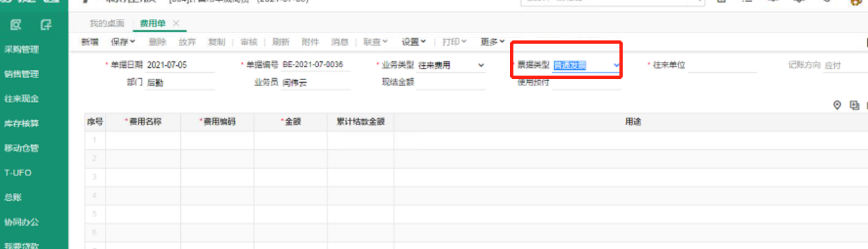The height and width of the screenshot is (249, 868).
Task: Expand the 设置 menu
Action: 414,42
